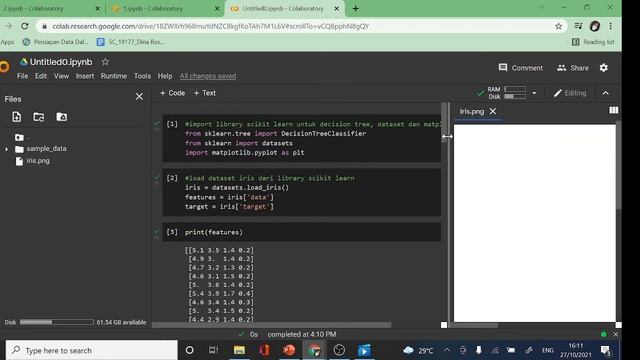Open the Help menu

click(x=165, y=76)
